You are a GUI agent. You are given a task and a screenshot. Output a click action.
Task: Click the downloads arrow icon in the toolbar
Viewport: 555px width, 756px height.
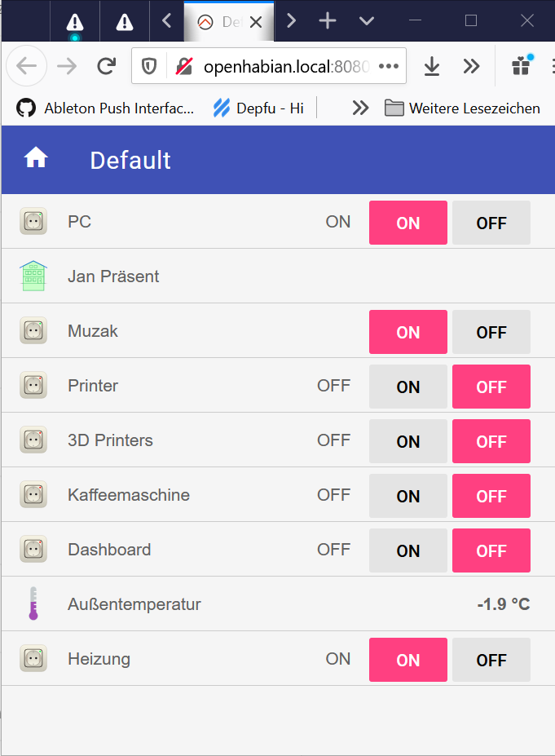432,66
